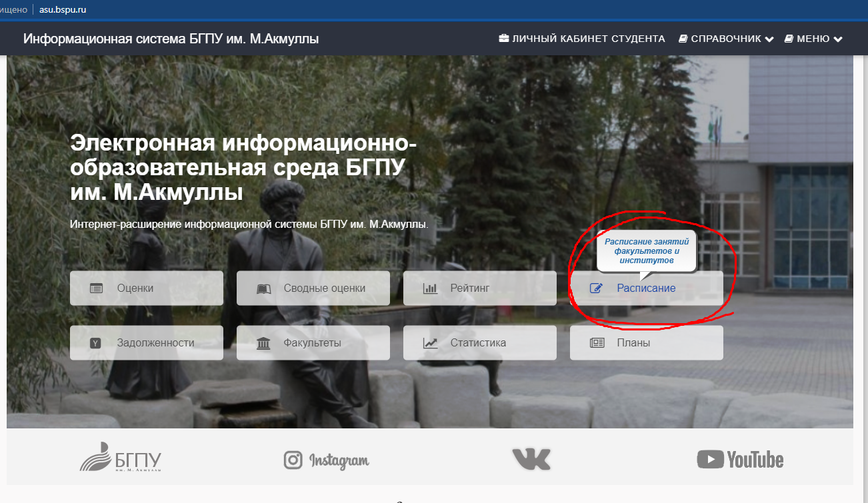Open ЛИЧНЫЙ КАБИНЕТ СТУДЕНТА from navbar
The image size is (868, 503).
coord(582,39)
